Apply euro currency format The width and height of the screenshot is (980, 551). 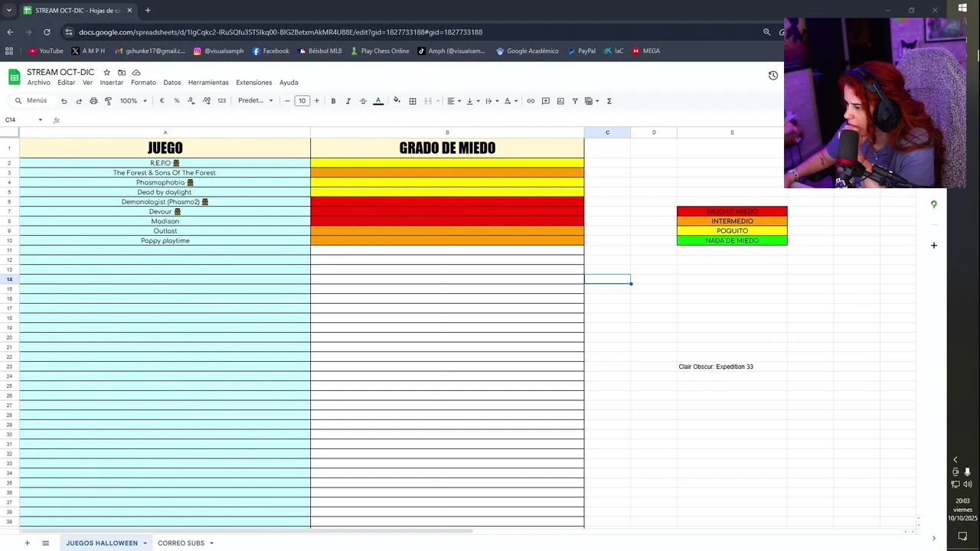pyautogui.click(x=162, y=101)
